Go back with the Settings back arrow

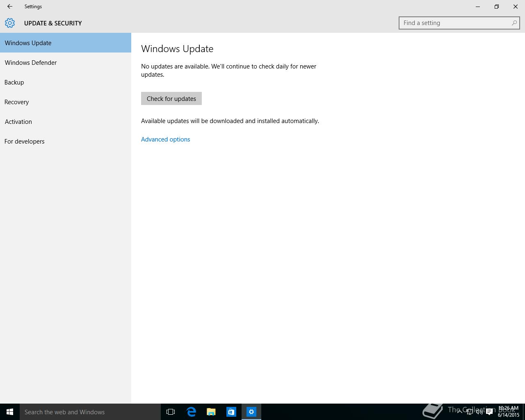10,7
